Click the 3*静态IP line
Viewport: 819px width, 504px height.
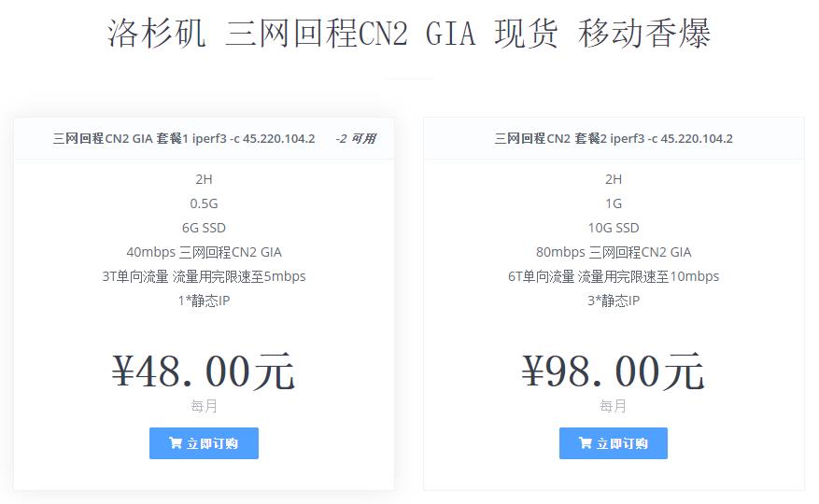pyautogui.click(x=614, y=301)
